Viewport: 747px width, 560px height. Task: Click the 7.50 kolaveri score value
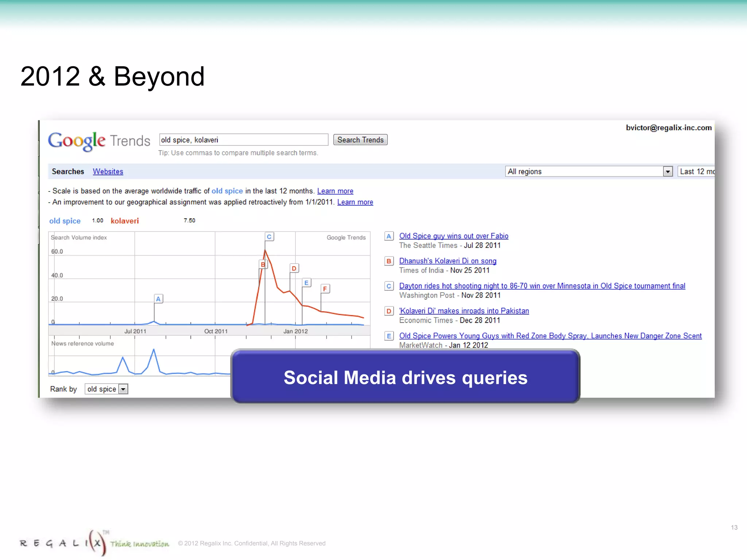click(x=189, y=221)
